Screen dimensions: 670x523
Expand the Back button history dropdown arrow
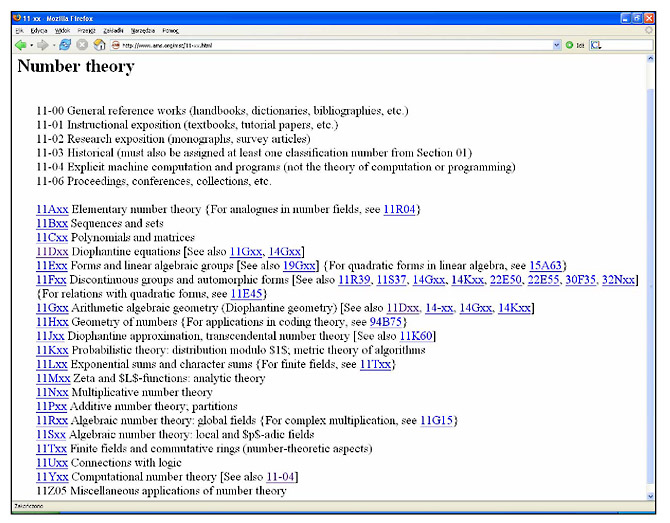(32, 45)
